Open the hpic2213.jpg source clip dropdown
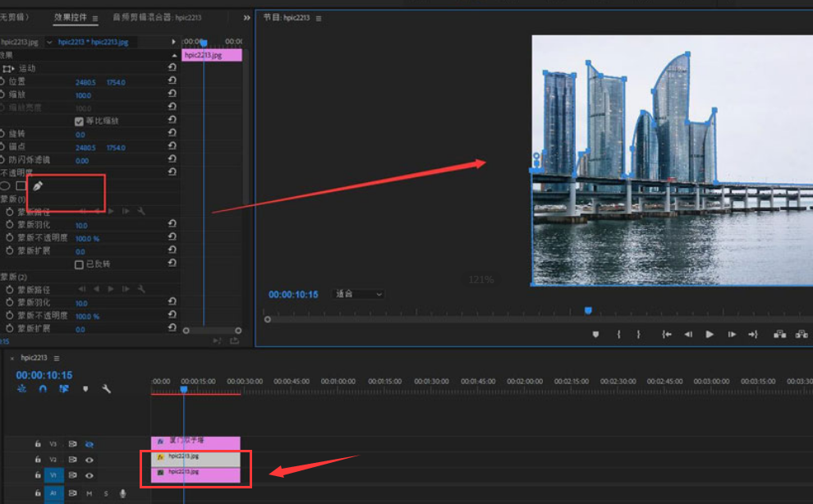The height and width of the screenshot is (504, 813). pos(49,42)
